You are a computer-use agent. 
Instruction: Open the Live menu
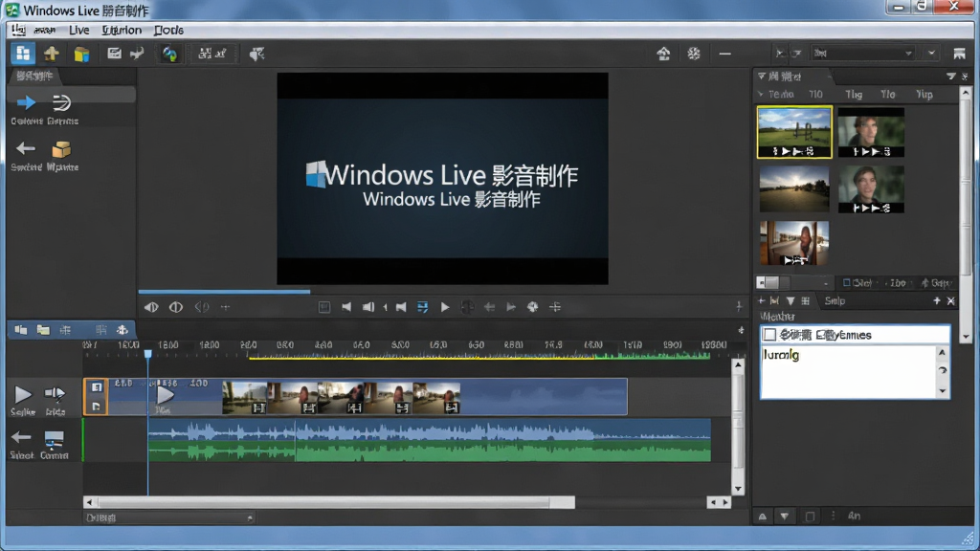(x=78, y=30)
